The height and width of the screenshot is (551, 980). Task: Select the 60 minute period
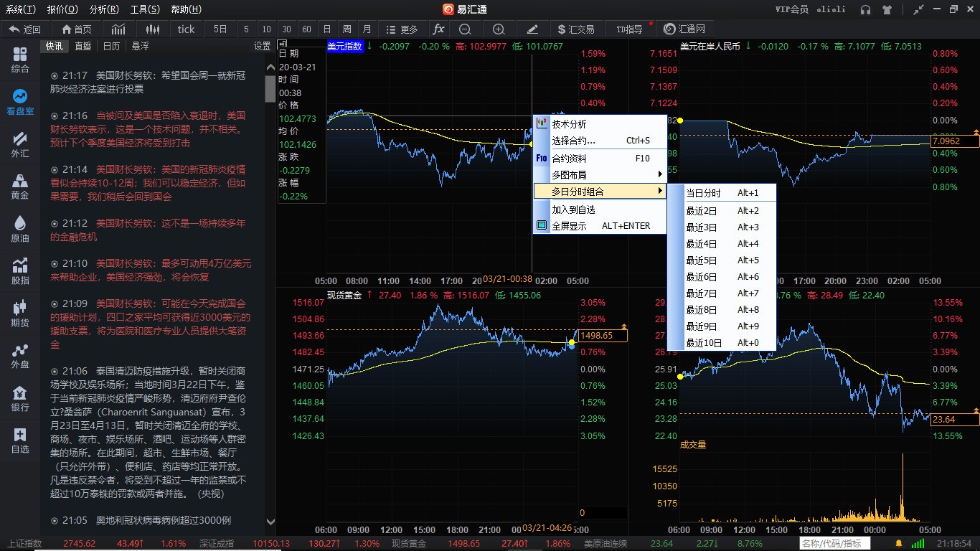[306, 29]
